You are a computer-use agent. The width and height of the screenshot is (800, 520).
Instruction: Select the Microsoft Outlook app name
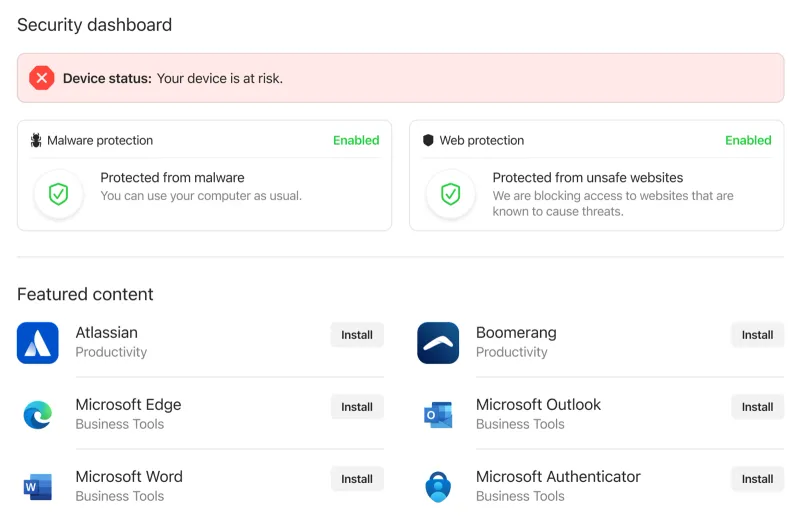(x=538, y=405)
